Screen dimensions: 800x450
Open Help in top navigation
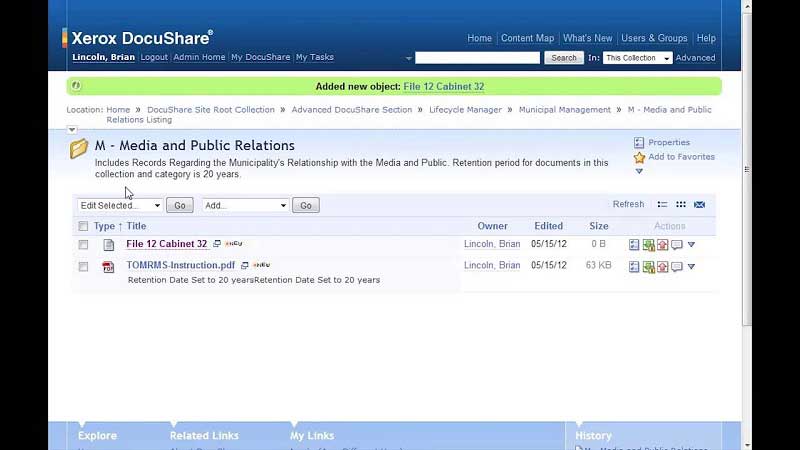pos(706,38)
